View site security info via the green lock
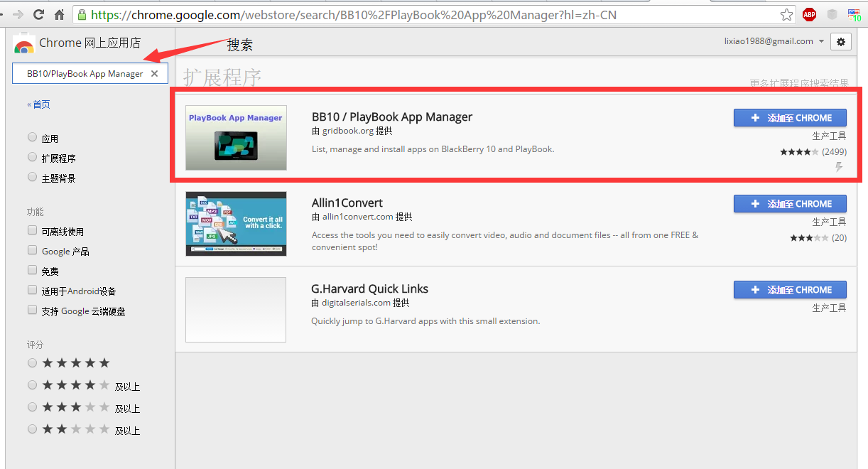 pyautogui.click(x=81, y=14)
